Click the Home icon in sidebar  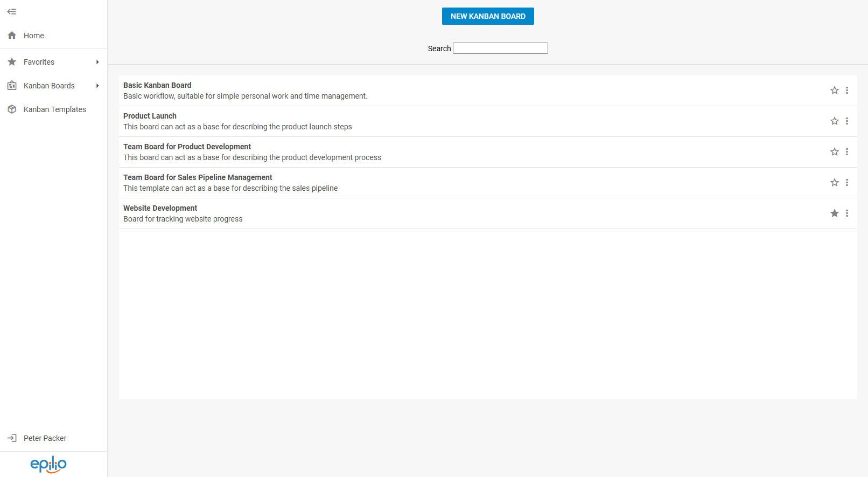[12, 36]
